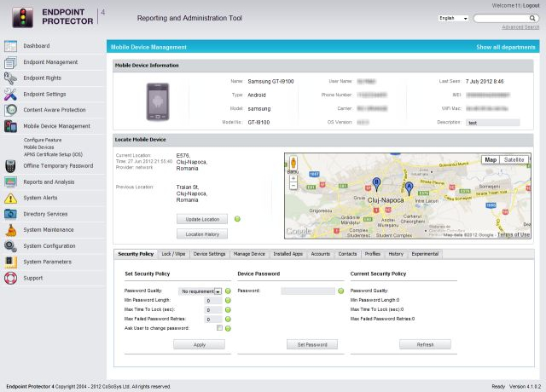Click green icon next to Password Quality
Image resolution: width=546 pixels, height=392 pixels.
tap(228, 291)
